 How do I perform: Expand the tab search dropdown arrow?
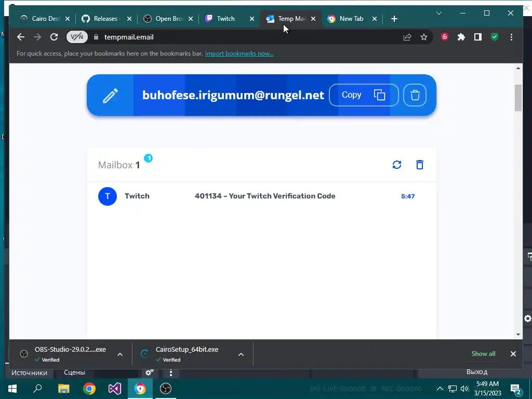coord(438,13)
